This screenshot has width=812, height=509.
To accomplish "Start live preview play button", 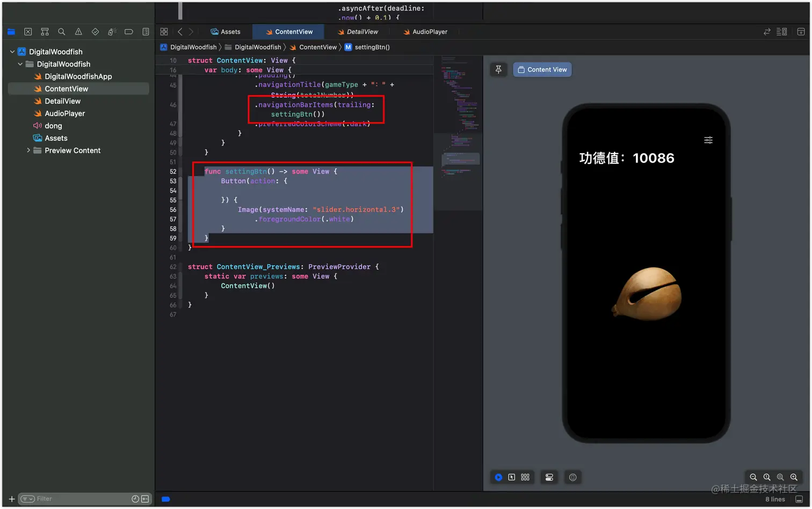I will [x=498, y=477].
